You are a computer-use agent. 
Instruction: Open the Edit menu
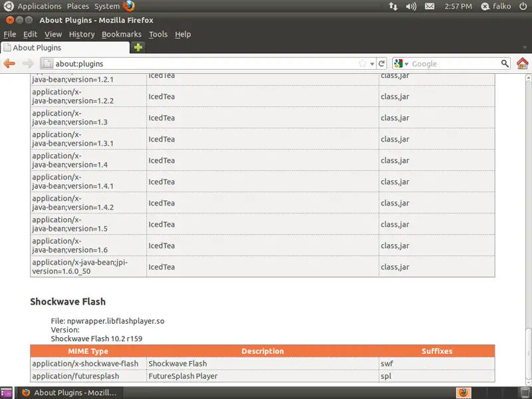click(x=30, y=35)
